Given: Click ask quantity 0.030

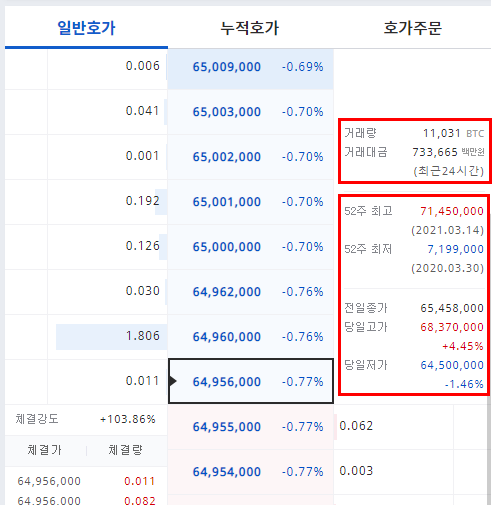Looking at the screenshot, I should [143, 291].
